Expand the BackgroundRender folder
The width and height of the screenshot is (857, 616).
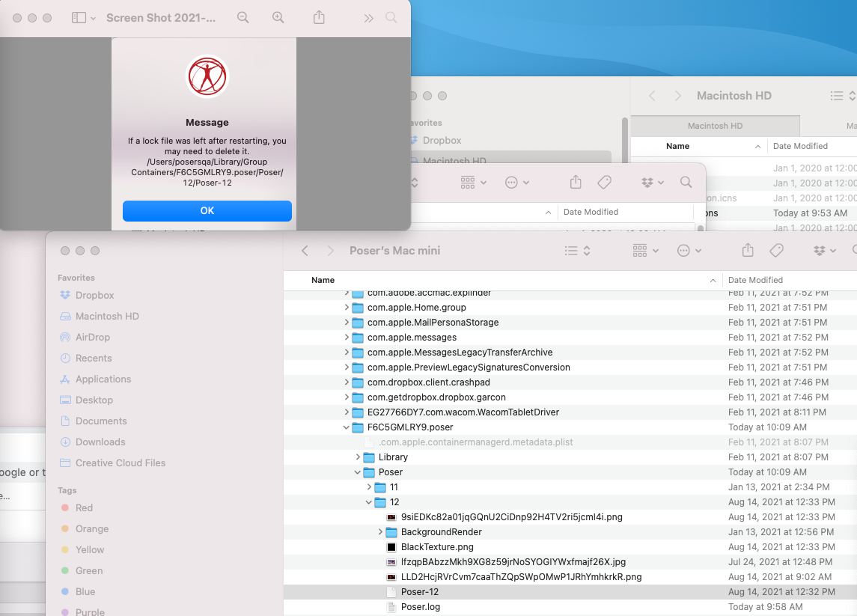tap(380, 532)
